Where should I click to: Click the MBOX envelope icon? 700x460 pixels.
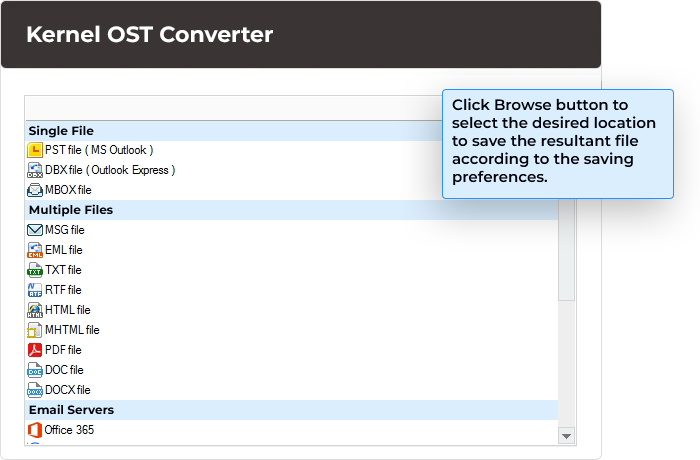tap(35, 190)
